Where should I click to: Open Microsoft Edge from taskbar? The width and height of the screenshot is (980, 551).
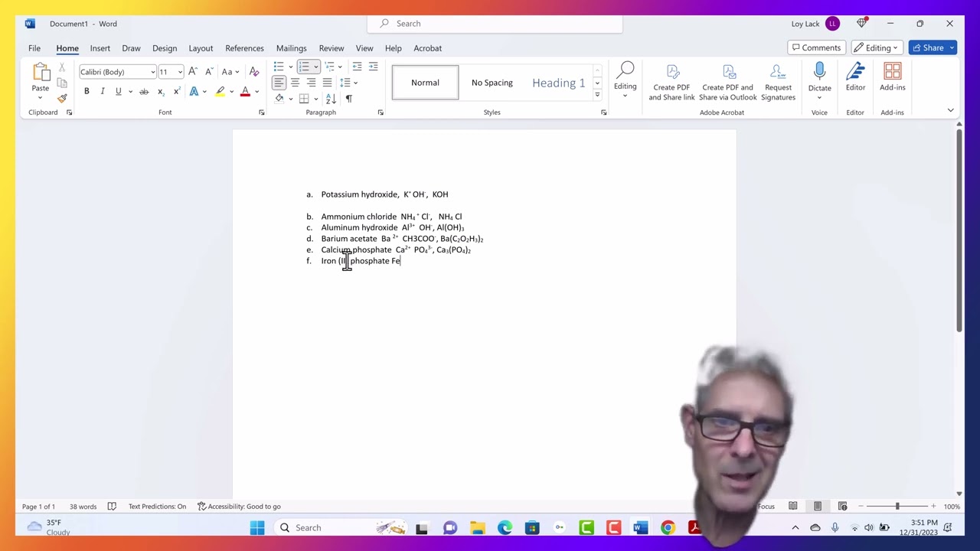point(505,527)
